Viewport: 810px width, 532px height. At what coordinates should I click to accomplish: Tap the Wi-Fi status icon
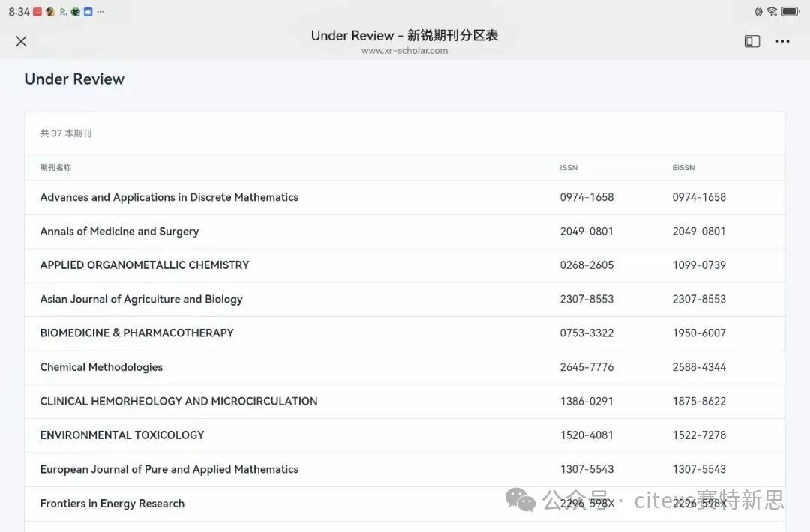click(772, 12)
